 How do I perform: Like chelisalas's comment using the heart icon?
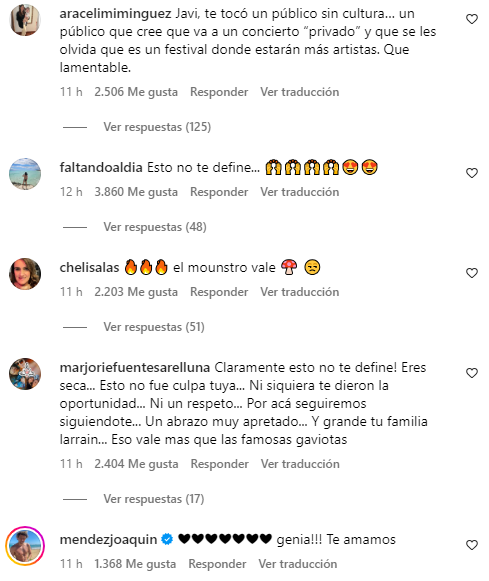coord(472,273)
